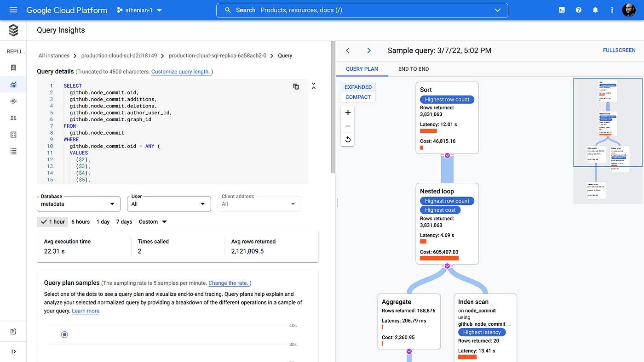The width and height of the screenshot is (644, 362).
Task: Open the Database metadata dropdown
Action: 78,204
